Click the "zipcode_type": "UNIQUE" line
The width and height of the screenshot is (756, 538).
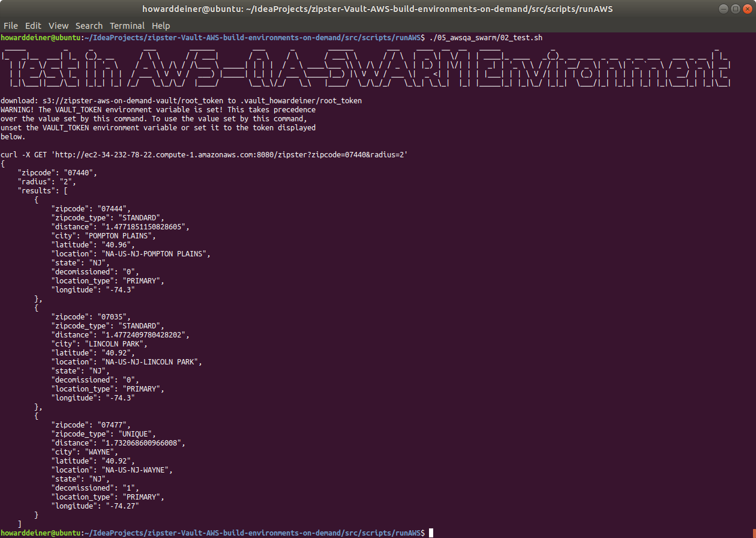[x=103, y=434]
